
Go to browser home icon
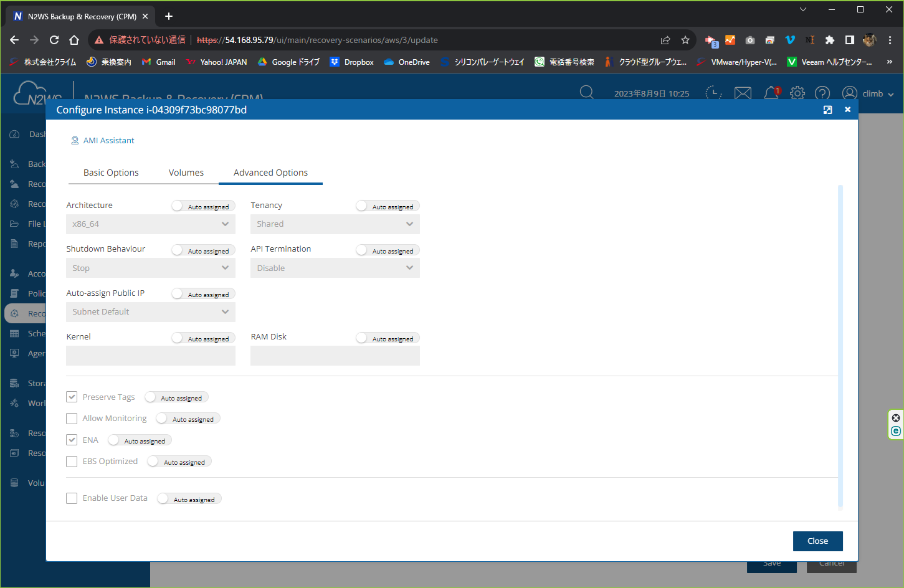[74, 40]
